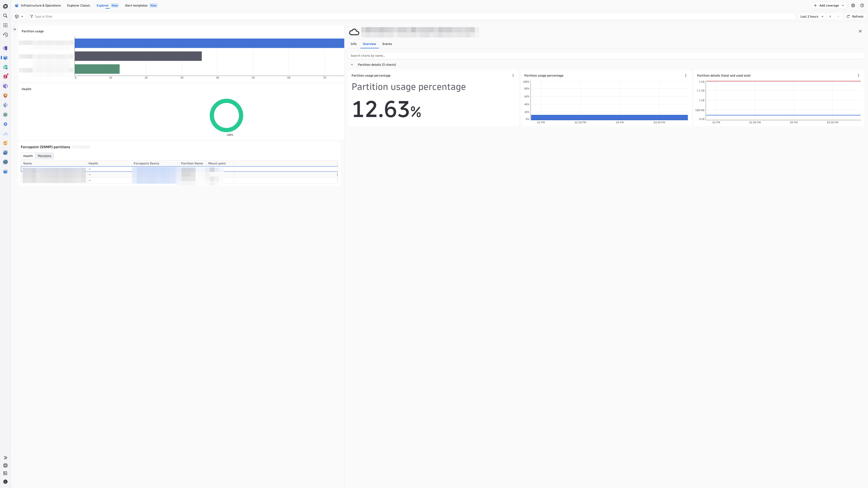Image resolution: width=868 pixels, height=488 pixels.
Task: Open the Alert templates tab
Action: click(141, 5)
